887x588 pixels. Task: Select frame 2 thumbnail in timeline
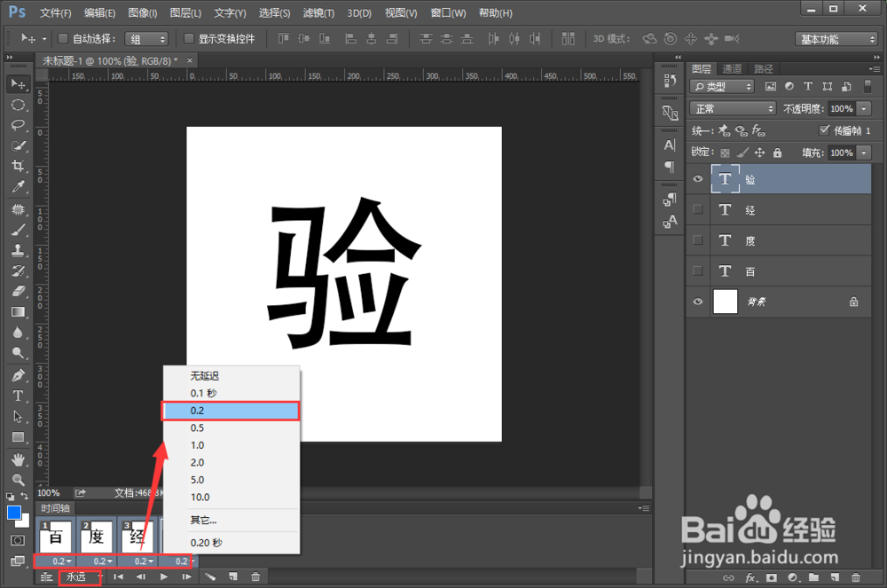coord(95,536)
